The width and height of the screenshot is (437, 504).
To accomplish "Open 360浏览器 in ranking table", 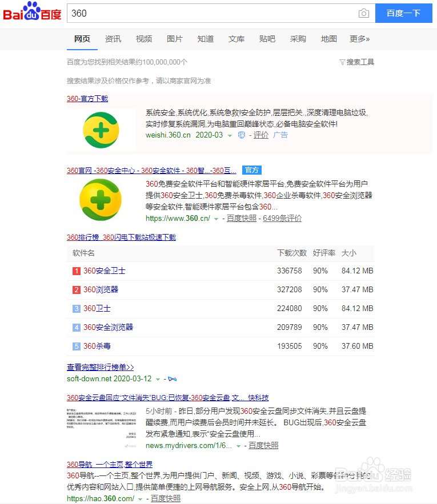I will click(x=101, y=289).
